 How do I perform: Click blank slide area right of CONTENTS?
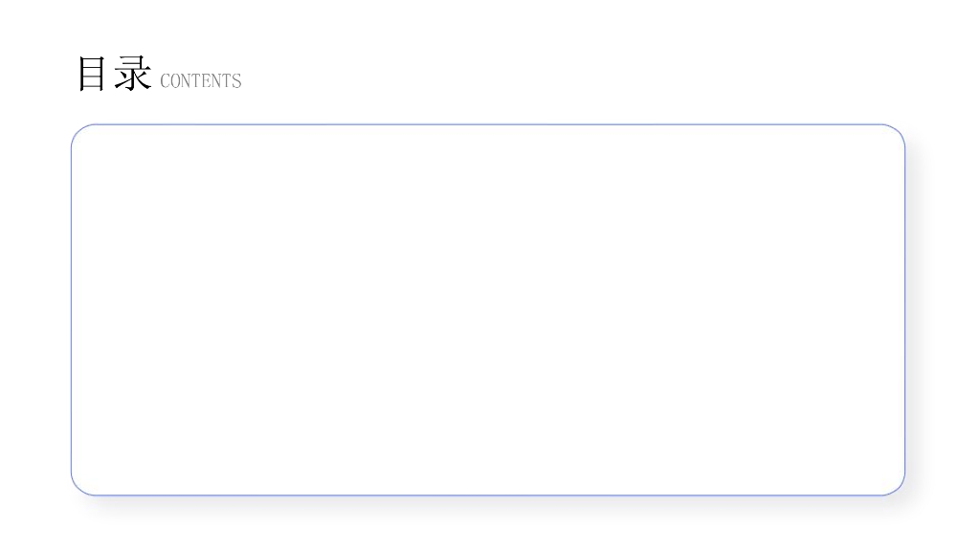click(x=574, y=77)
